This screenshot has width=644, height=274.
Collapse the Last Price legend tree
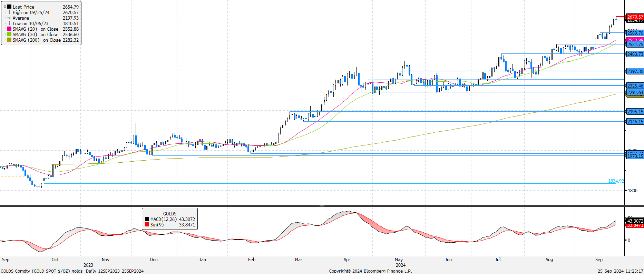[5, 7]
